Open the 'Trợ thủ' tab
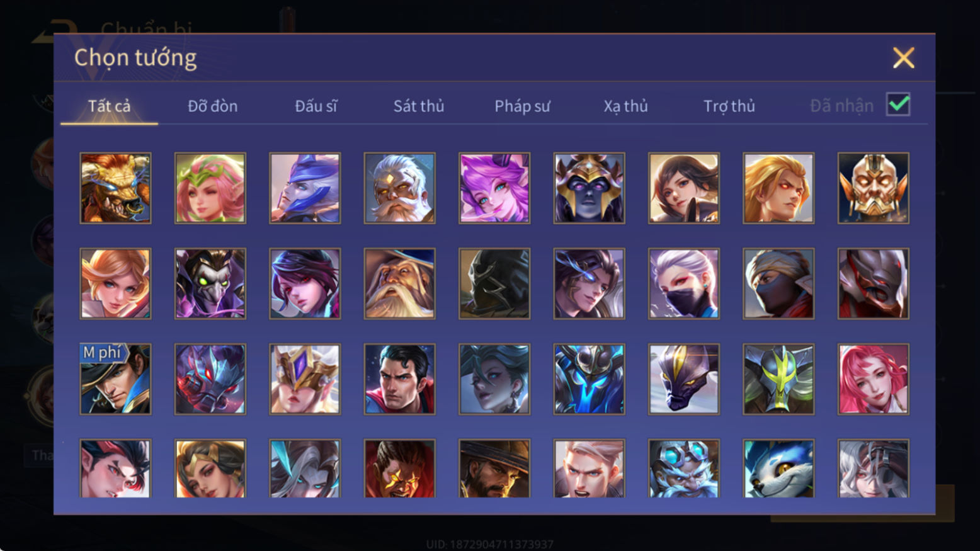 pyautogui.click(x=729, y=106)
